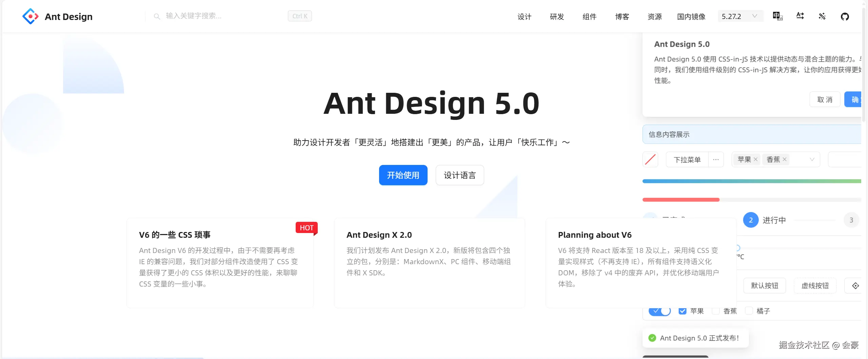Open the 资源 menu item
The image size is (868, 359).
coord(654,17)
